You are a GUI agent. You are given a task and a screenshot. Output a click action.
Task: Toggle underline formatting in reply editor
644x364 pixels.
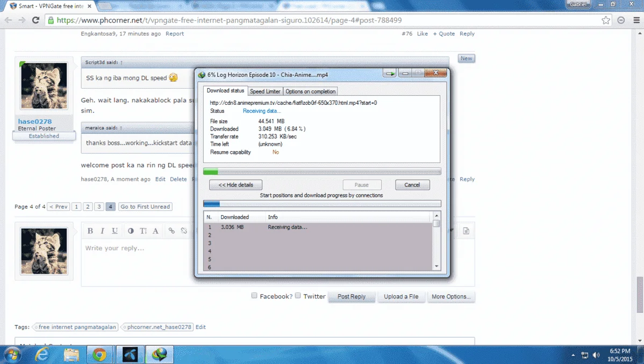pos(115,231)
